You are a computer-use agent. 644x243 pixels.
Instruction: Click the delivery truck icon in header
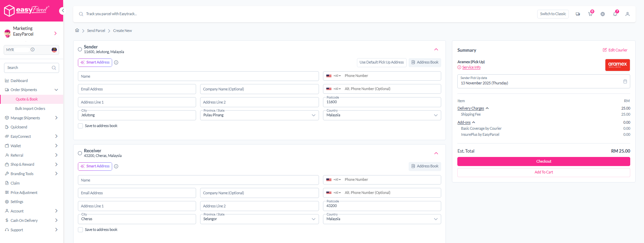(x=578, y=14)
